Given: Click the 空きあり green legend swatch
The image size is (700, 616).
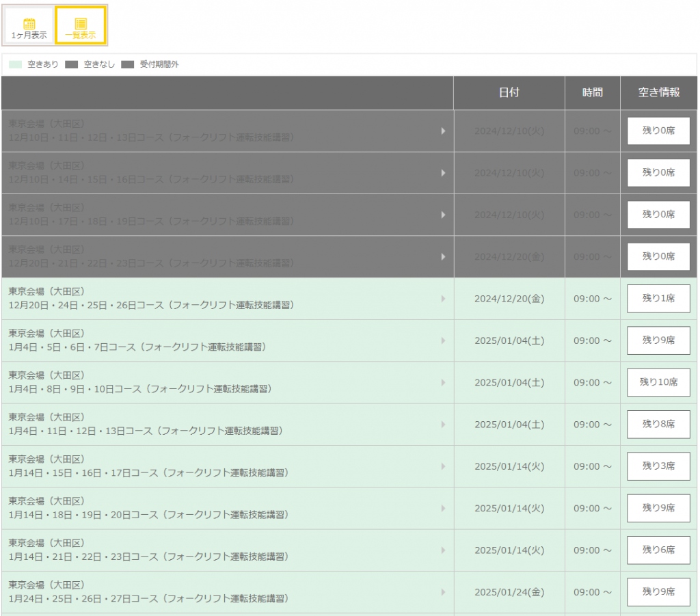Looking at the screenshot, I should pos(16,65).
